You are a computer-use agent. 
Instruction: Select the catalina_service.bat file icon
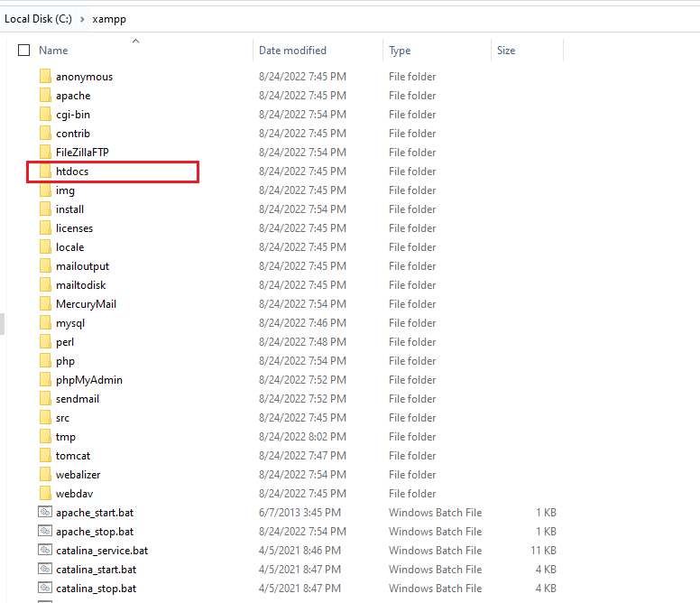point(45,551)
